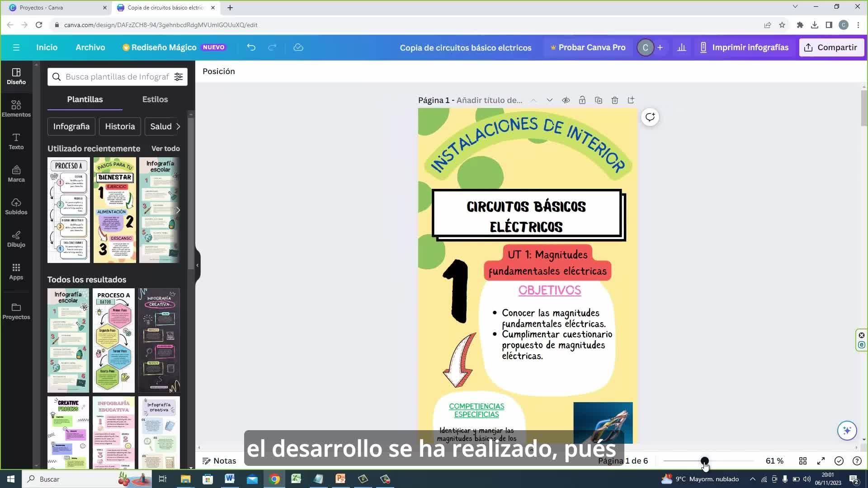This screenshot has width=868, height=488.
Task: Collapse the side panel handle
Action: [197, 265]
